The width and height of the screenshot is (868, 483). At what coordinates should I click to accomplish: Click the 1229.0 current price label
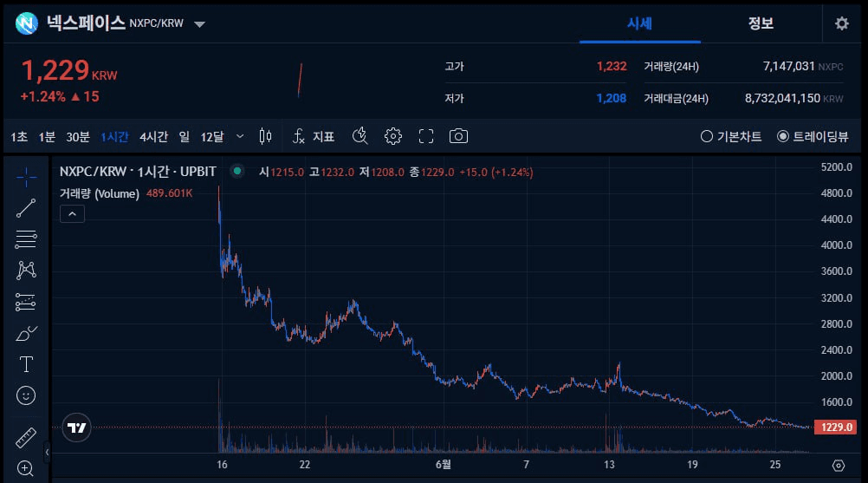(836, 427)
